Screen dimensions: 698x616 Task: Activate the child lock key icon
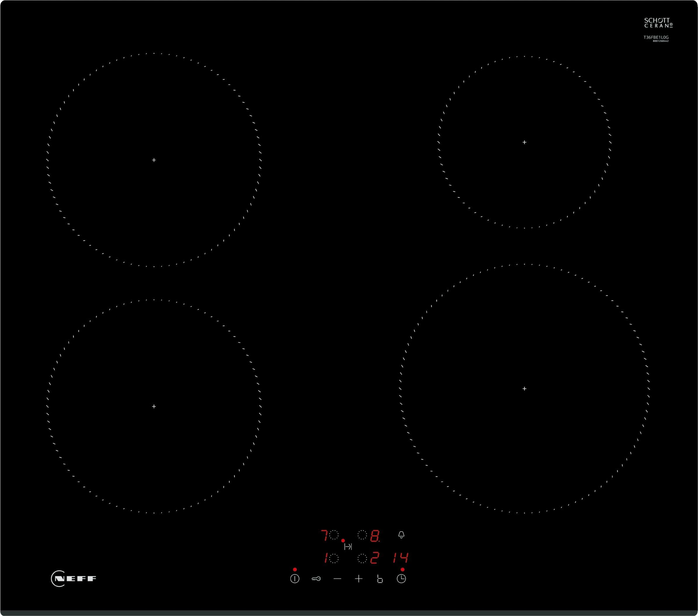click(x=316, y=579)
